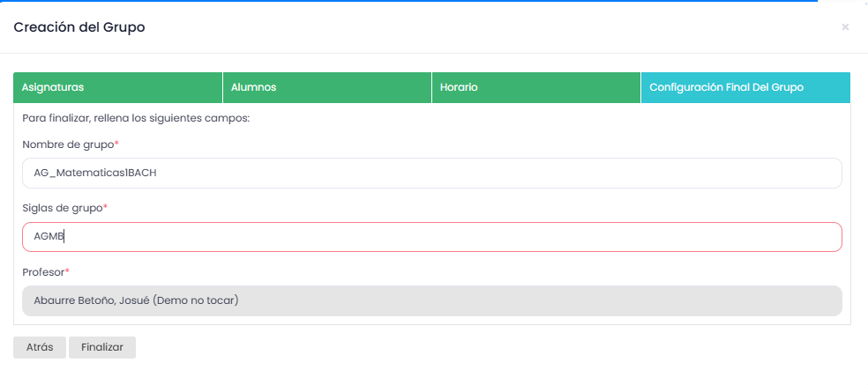The width and height of the screenshot is (868, 385).
Task: Open the Alumnos step tab
Action: (326, 88)
